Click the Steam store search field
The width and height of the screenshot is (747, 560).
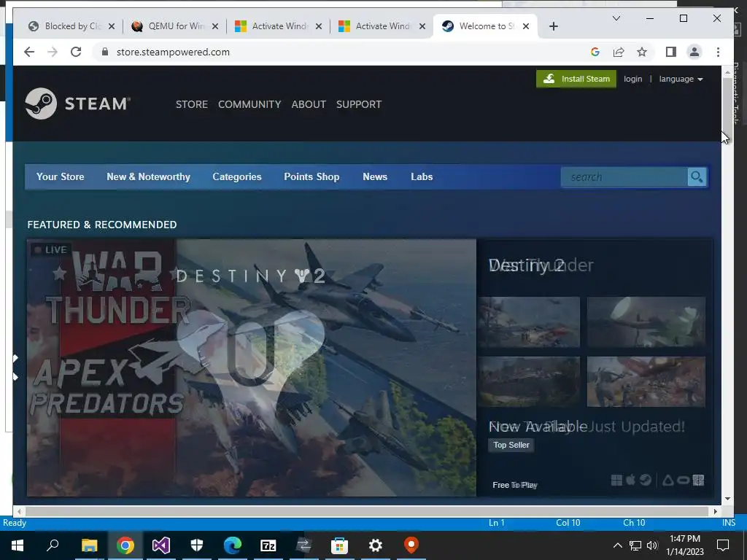624,177
